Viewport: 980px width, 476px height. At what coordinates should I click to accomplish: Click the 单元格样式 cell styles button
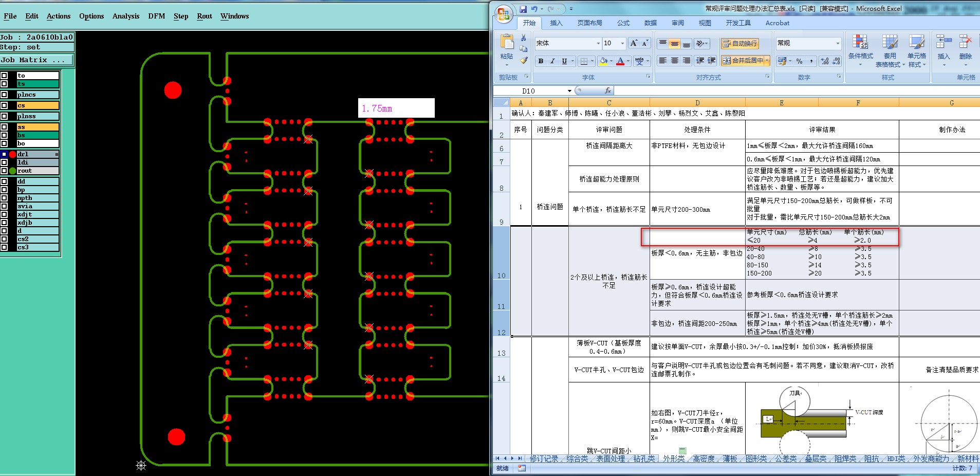[x=916, y=50]
